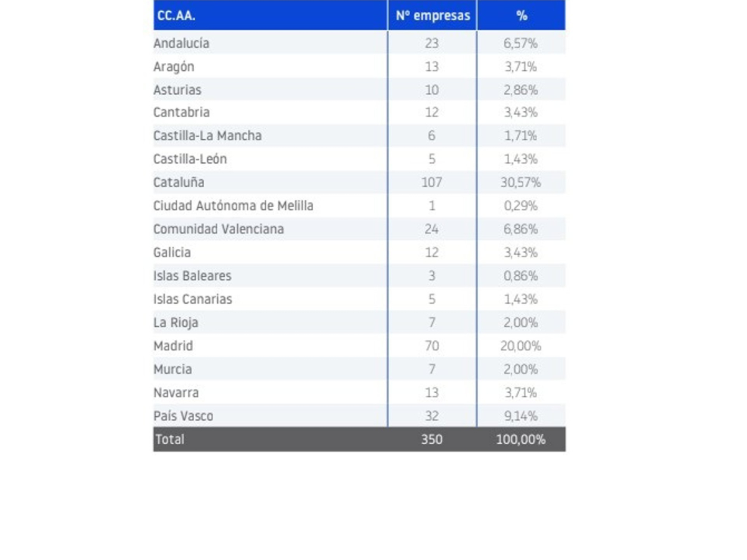Click the Nº empresas column header
The image size is (747, 560).
(x=433, y=16)
